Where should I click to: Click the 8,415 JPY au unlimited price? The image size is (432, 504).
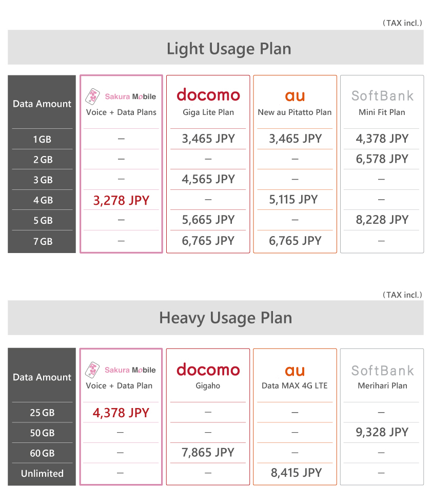[x=296, y=473]
